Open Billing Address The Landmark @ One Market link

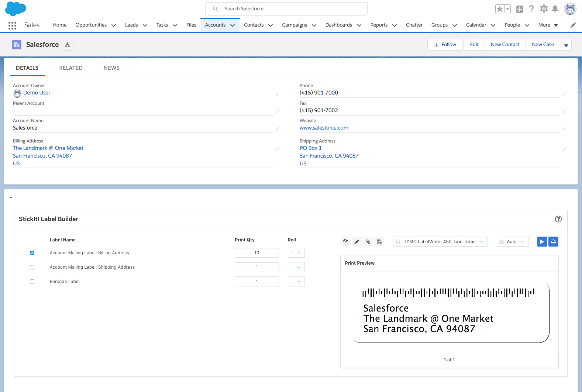[x=48, y=148]
